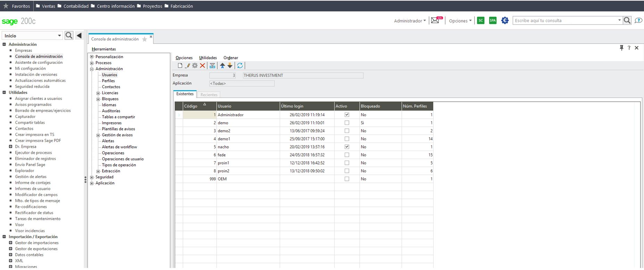The height and width of the screenshot is (270, 644).
Task: Toggle the Activo checkbox for demo1
Action: click(x=347, y=138)
